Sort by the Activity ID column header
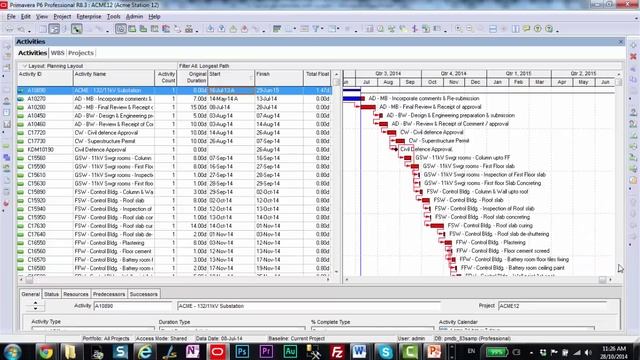This screenshot has height=360, width=640. [45, 78]
